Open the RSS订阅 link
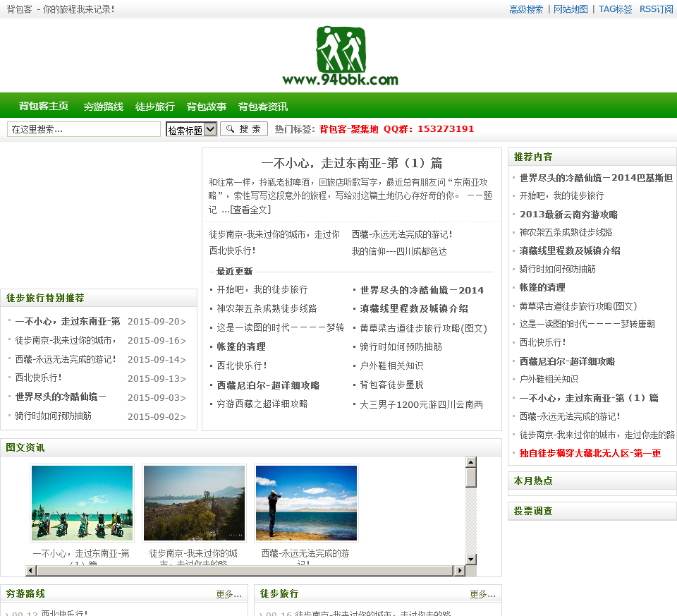Image resolution: width=677 pixels, height=616 pixels. point(657,9)
